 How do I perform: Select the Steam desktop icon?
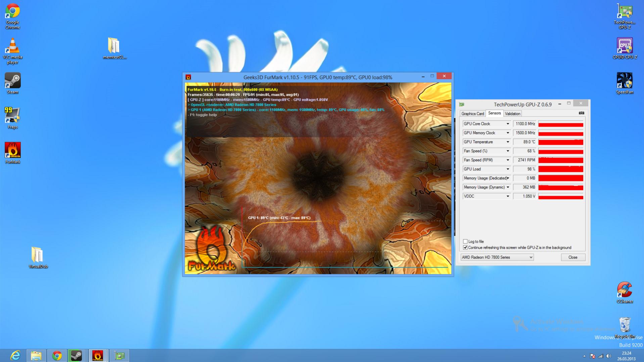pyautogui.click(x=12, y=83)
